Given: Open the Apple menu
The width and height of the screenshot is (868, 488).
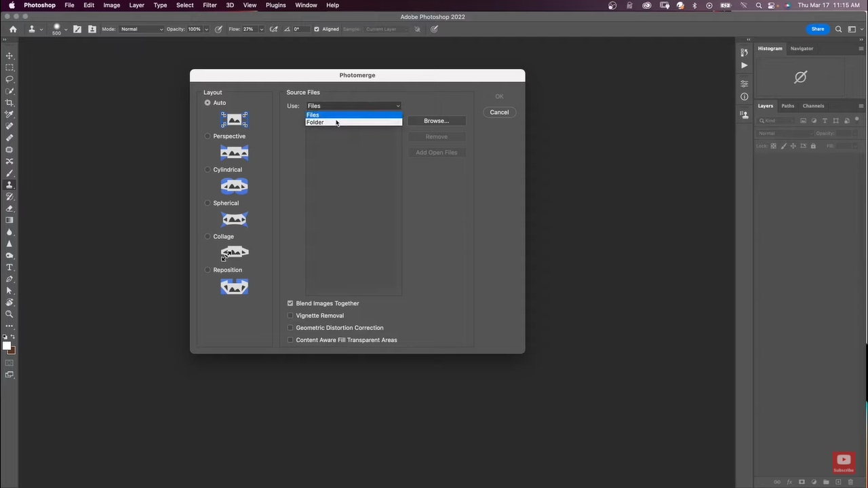Looking at the screenshot, I should 12,5.
